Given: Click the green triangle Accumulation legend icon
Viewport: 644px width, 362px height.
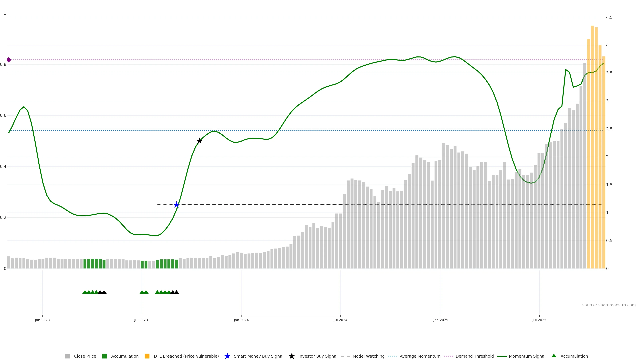Looking at the screenshot, I should pos(554,356).
